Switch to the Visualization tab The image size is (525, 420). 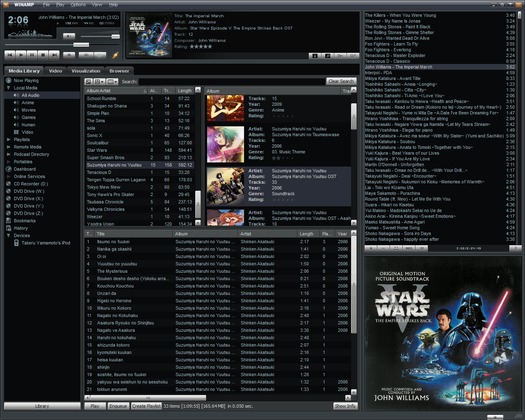coord(85,71)
